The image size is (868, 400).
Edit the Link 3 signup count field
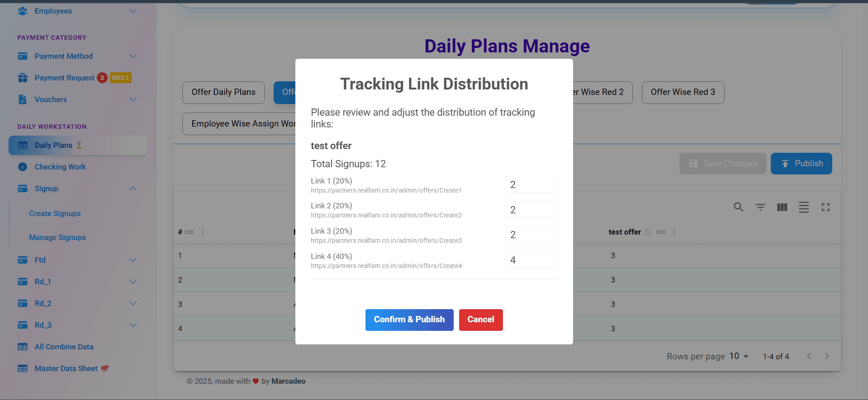[531, 235]
